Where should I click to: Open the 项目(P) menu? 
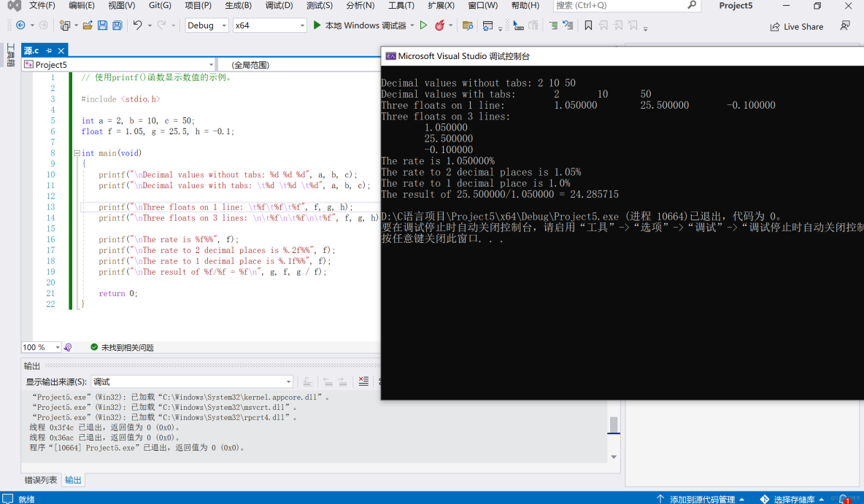pyautogui.click(x=198, y=6)
